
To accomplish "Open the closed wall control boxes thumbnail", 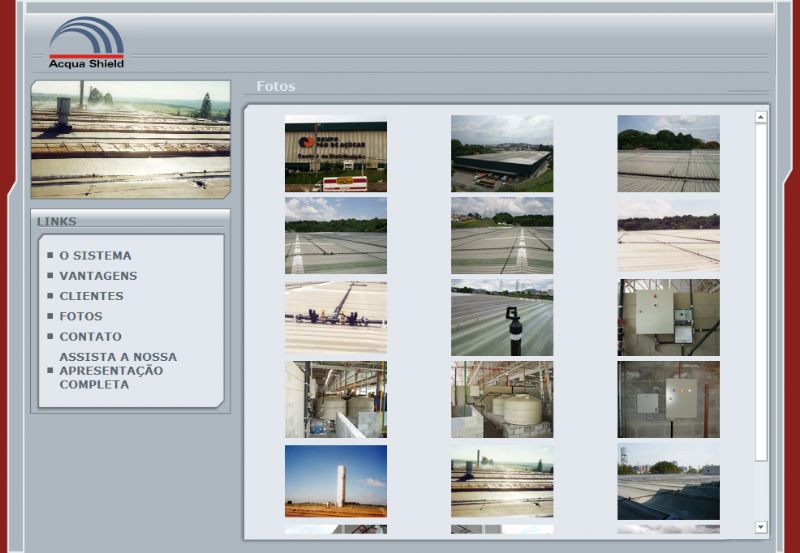I will [x=668, y=399].
